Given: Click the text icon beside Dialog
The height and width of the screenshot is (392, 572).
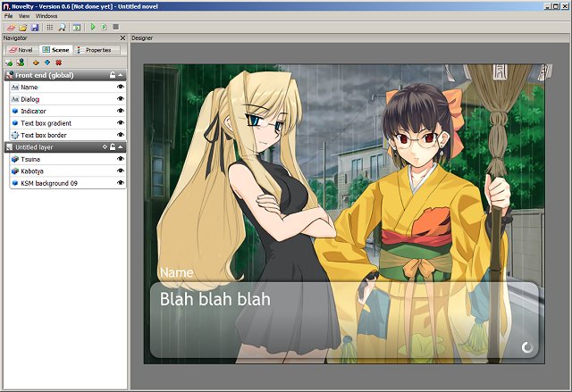Looking at the screenshot, I should pyautogui.click(x=15, y=99).
